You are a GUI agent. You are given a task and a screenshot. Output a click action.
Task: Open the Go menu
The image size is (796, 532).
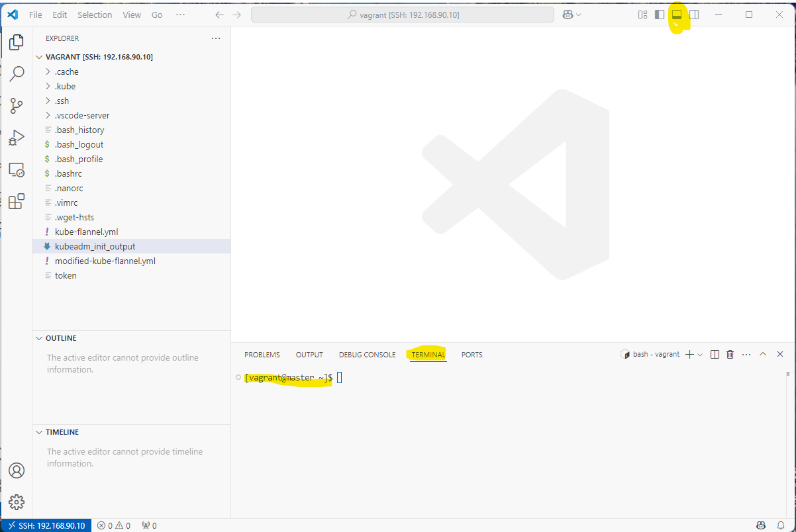click(x=157, y=15)
